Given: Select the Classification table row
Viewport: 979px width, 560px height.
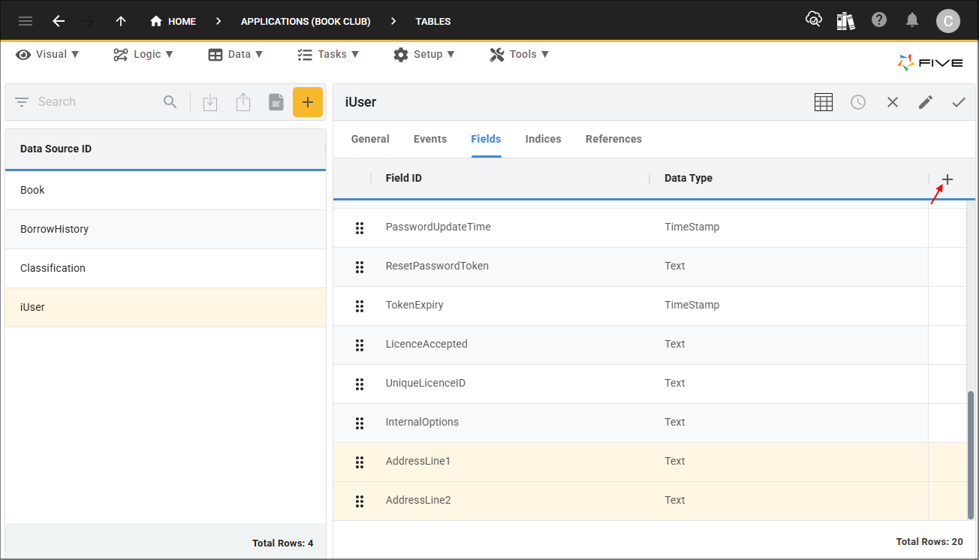Looking at the screenshot, I should pyautogui.click(x=165, y=268).
